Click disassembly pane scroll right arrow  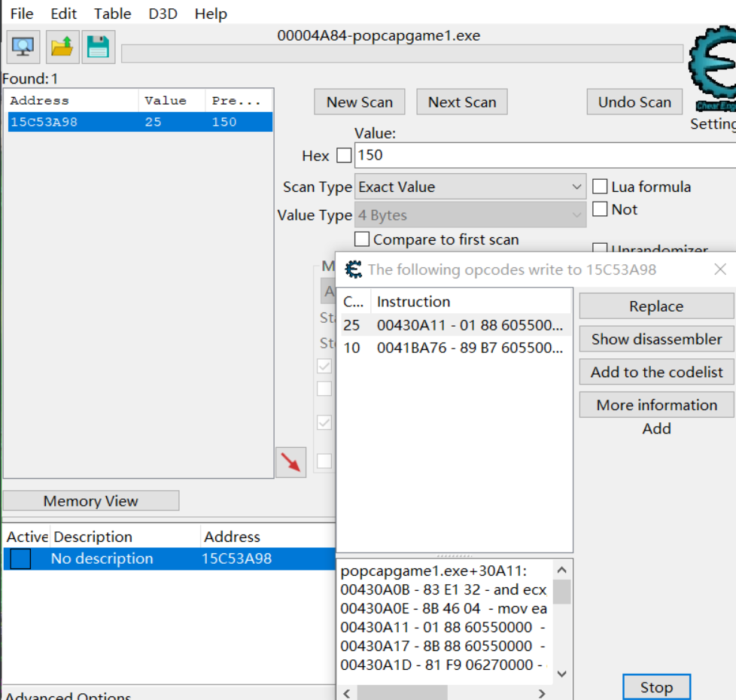(542, 693)
